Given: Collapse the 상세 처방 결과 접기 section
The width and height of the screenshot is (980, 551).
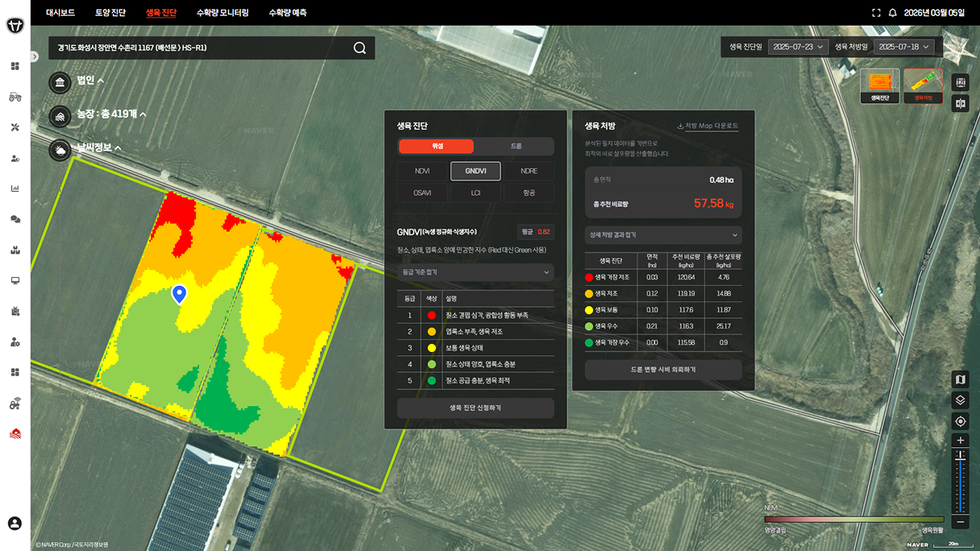Looking at the screenshot, I should coord(662,235).
